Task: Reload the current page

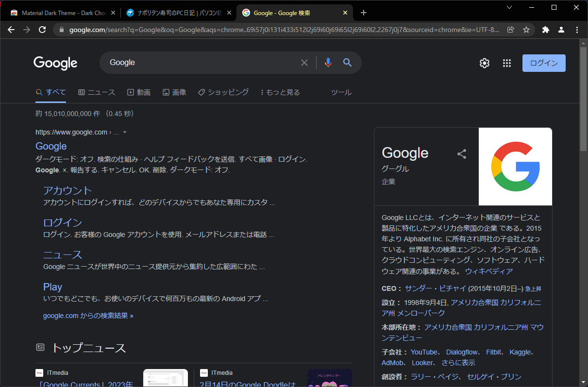Action: click(42, 30)
